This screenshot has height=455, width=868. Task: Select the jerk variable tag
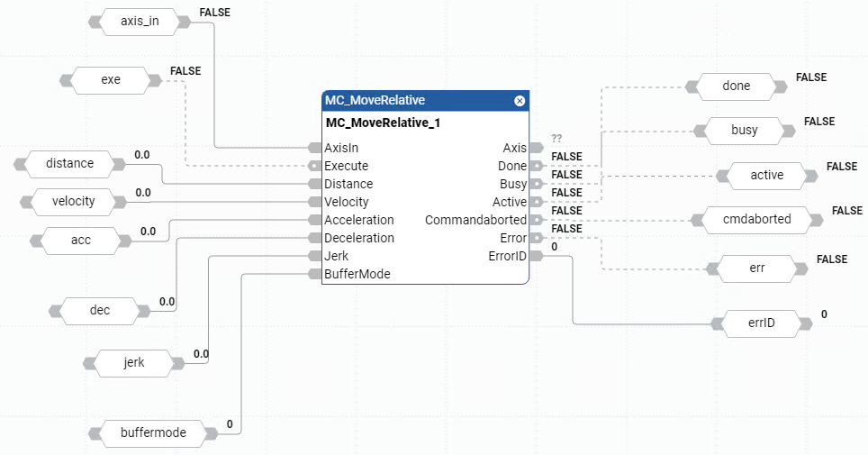(132, 363)
